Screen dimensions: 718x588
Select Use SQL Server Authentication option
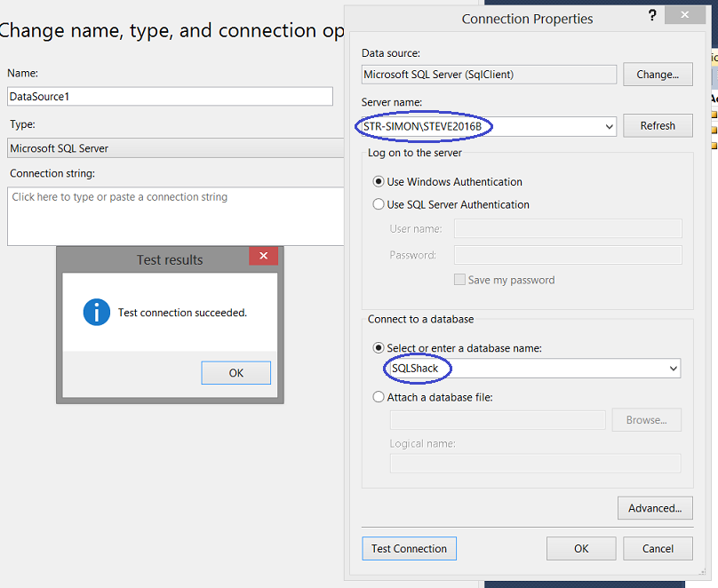379,204
